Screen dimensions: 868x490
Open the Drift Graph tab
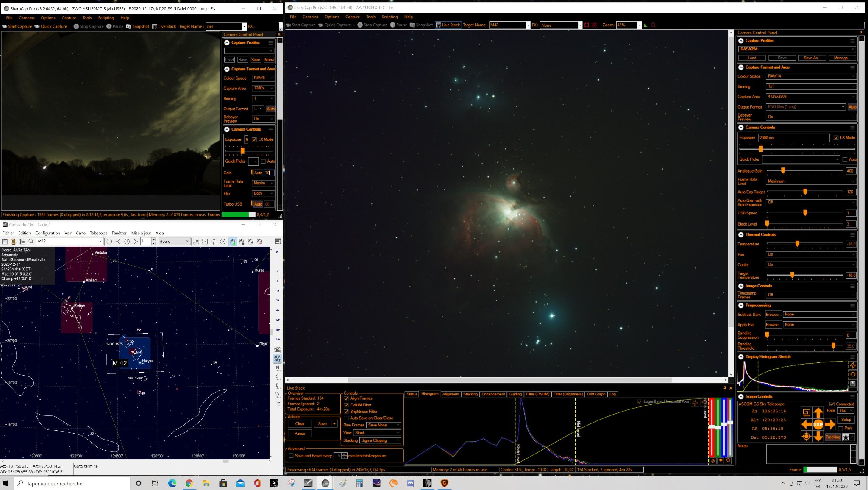point(596,394)
